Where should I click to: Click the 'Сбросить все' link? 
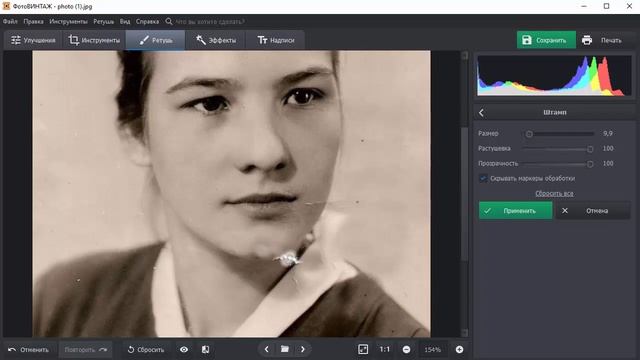pyautogui.click(x=554, y=193)
